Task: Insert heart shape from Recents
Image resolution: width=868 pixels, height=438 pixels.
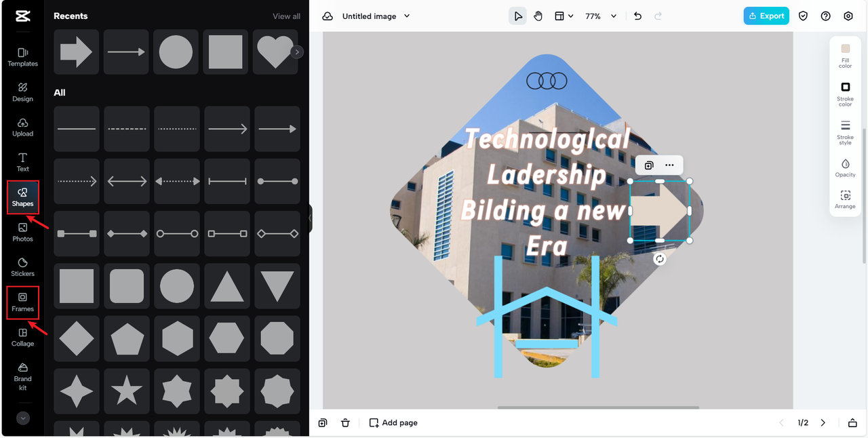Action: pos(275,52)
